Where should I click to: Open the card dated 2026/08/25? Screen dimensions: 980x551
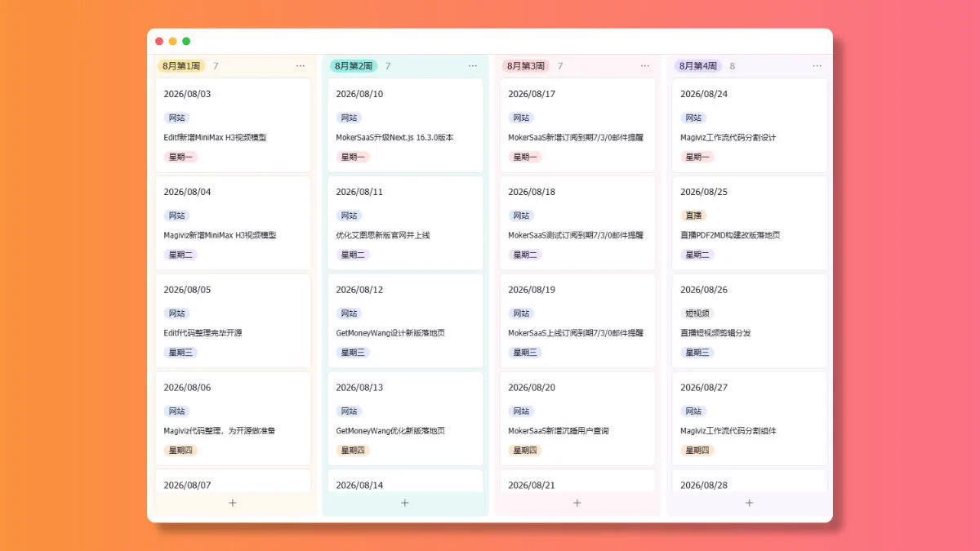[750, 223]
